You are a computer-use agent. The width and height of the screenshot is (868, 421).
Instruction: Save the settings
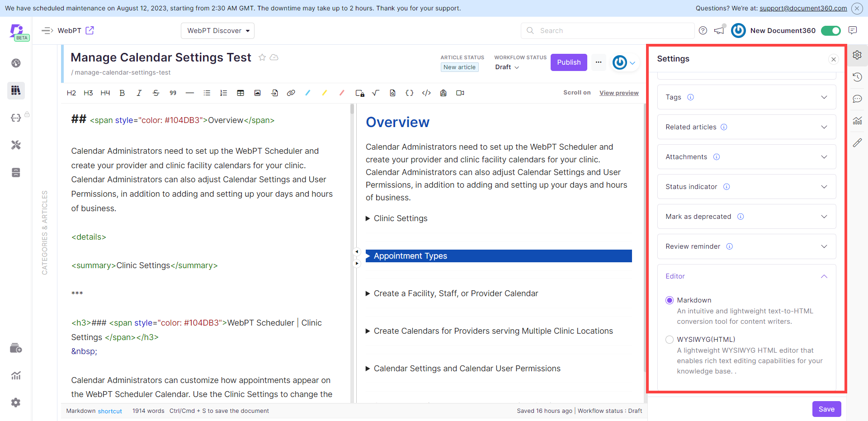pos(826,409)
